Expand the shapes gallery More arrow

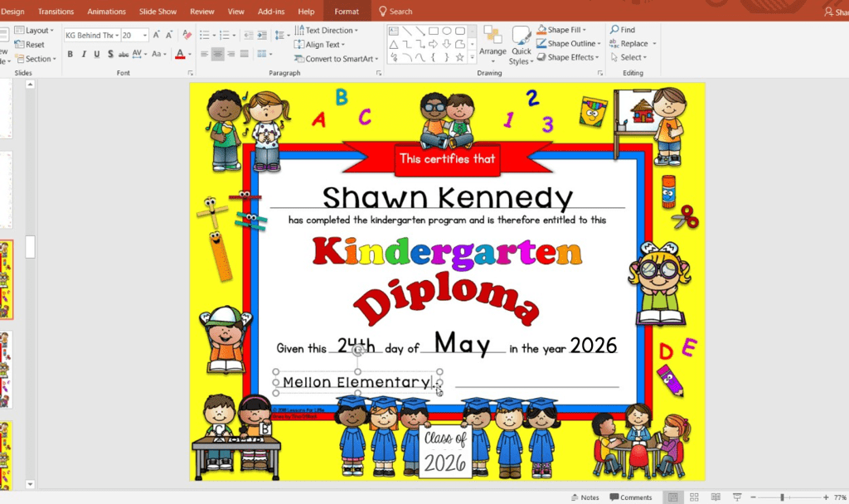pyautogui.click(x=472, y=57)
